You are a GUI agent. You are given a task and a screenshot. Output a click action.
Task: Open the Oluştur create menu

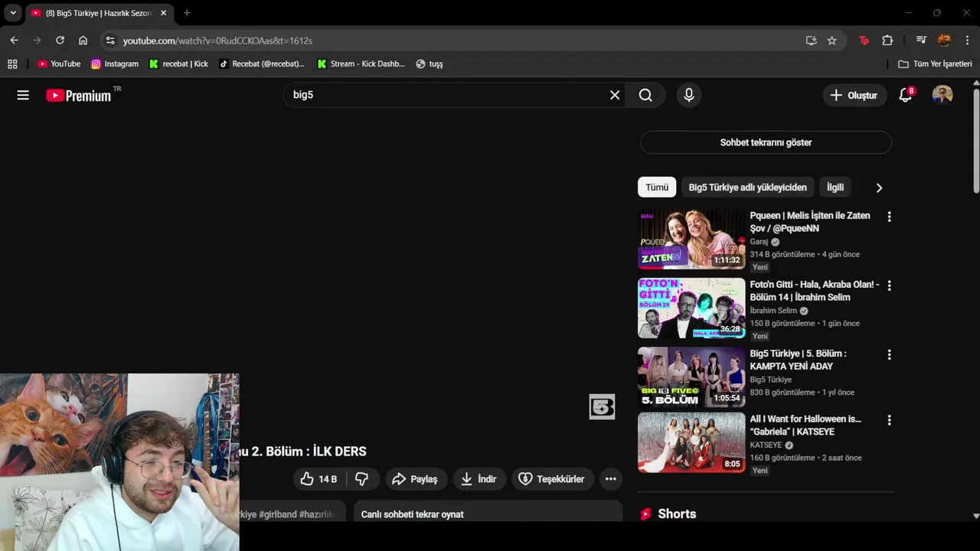tap(854, 96)
